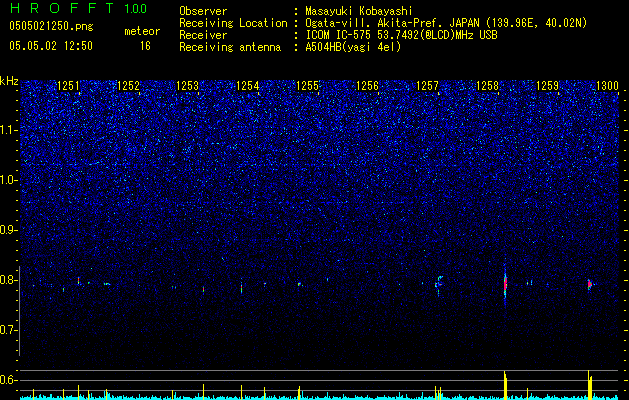Click the Receiving Location label

(233, 23)
